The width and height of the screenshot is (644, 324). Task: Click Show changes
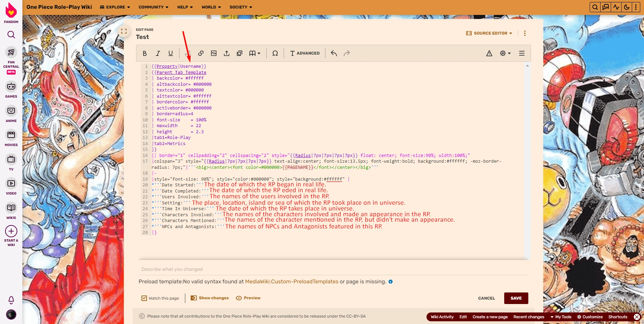tap(210, 298)
